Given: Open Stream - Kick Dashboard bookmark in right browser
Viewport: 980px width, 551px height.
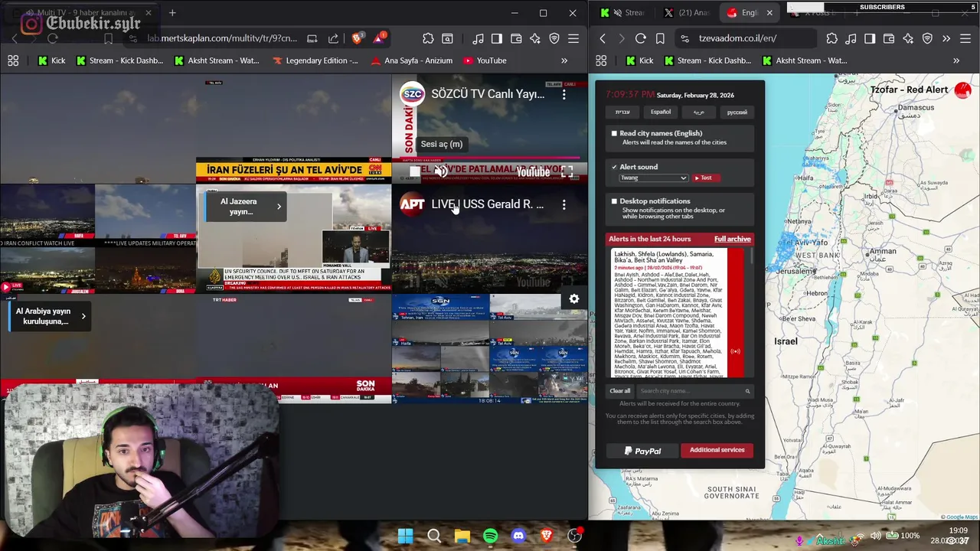Looking at the screenshot, I should [x=707, y=60].
